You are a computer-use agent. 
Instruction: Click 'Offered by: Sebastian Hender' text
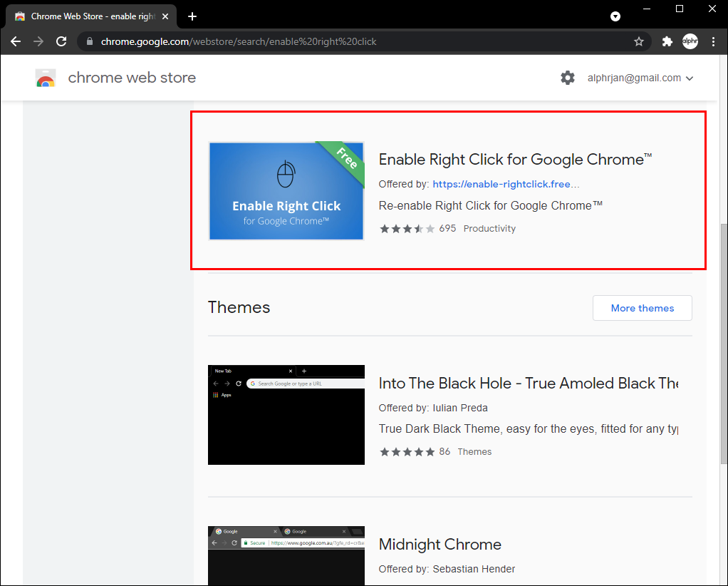click(x=447, y=569)
